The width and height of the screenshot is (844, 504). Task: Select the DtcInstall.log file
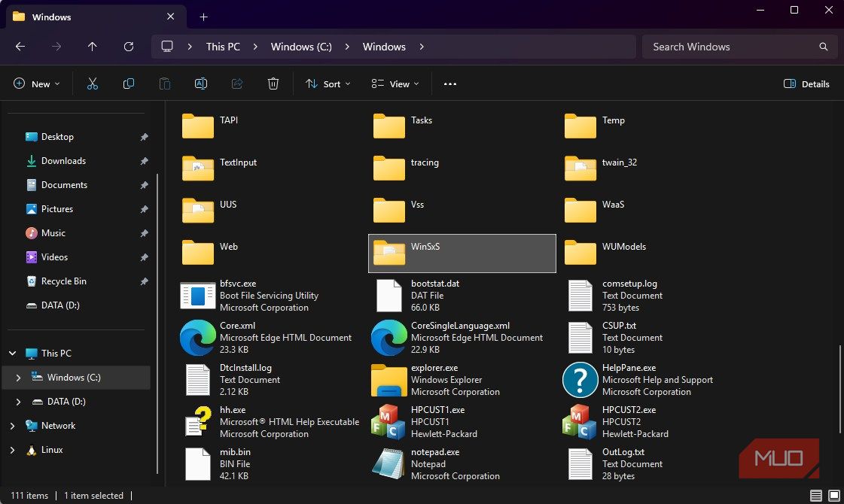(271, 380)
